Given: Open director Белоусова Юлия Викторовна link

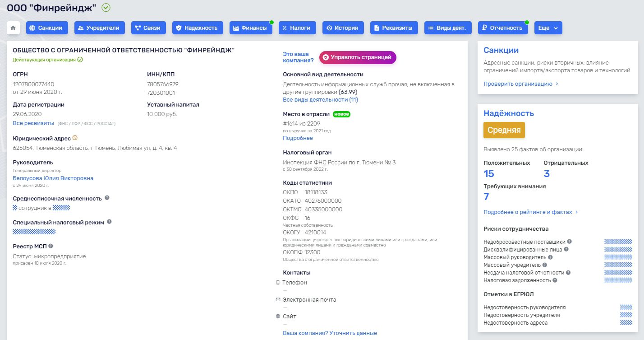Looking at the screenshot, I should (53, 178).
